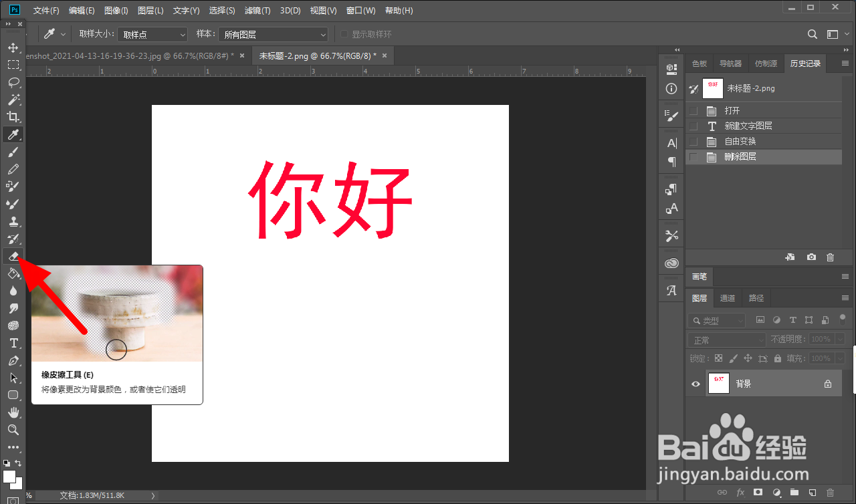Open the blend mode dropdown showing 正常

726,340
